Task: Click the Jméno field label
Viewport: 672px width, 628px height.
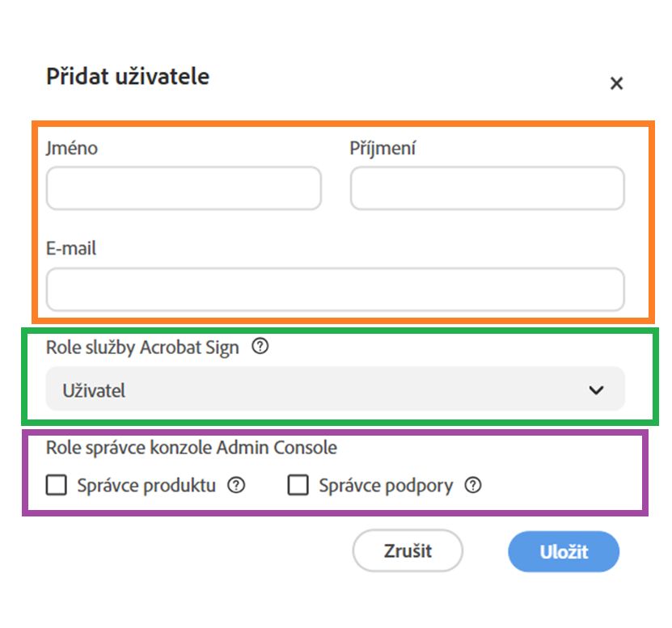Action: 72,149
